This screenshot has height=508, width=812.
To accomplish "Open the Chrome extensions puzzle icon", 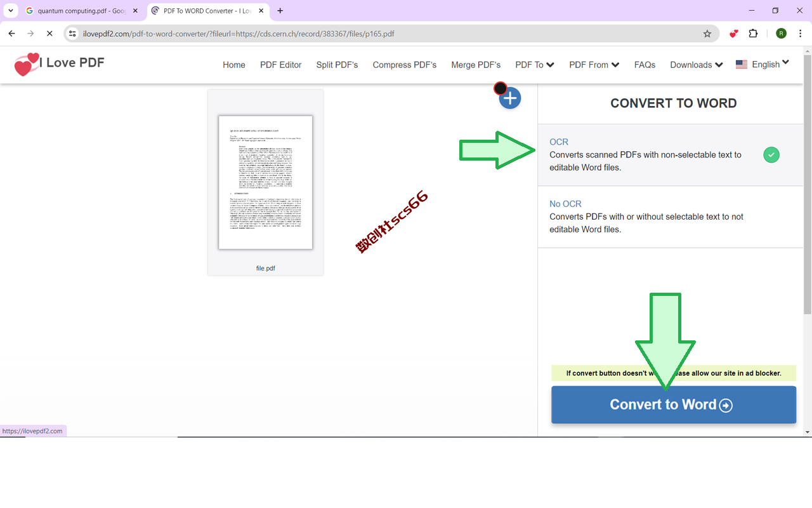I will pyautogui.click(x=754, y=34).
